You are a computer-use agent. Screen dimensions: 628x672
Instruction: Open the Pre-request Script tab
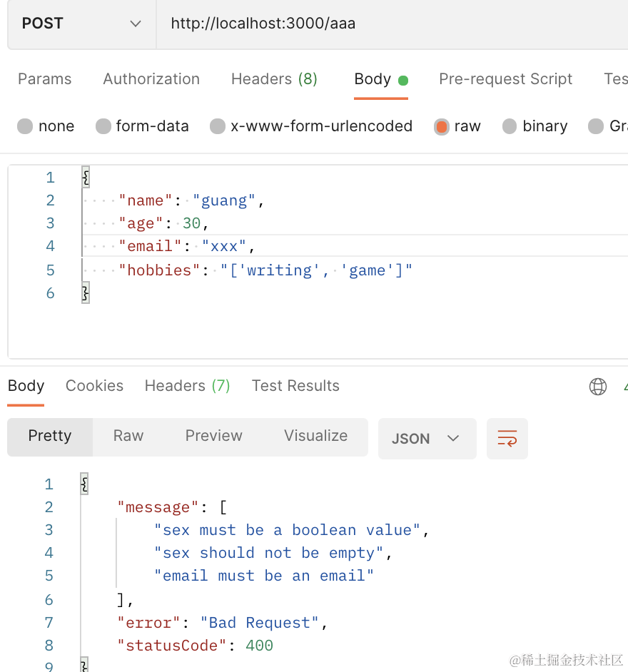505,79
